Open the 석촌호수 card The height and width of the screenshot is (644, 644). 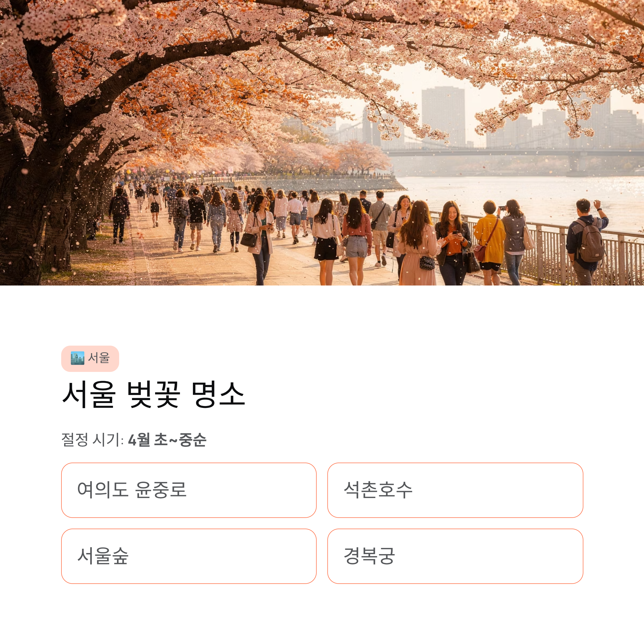[x=455, y=490]
